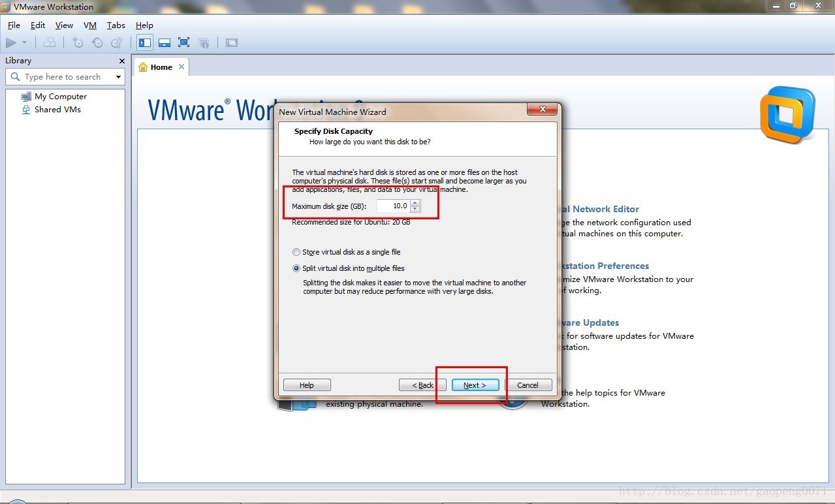
Task: Click the Take Snapshot toolbar icon
Action: click(x=78, y=42)
